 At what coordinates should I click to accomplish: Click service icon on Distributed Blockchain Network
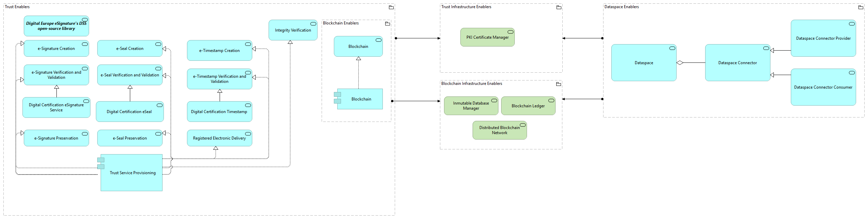coord(523,125)
